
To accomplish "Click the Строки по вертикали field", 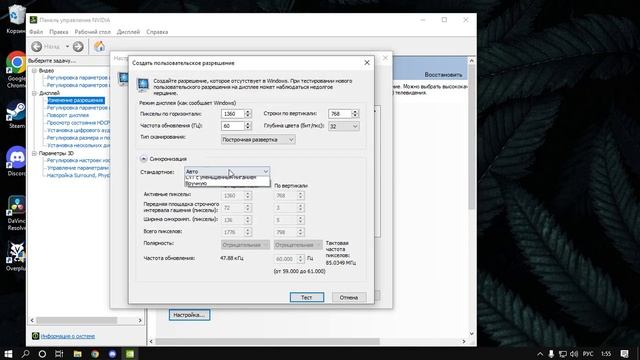I will pyautogui.click(x=340, y=114).
